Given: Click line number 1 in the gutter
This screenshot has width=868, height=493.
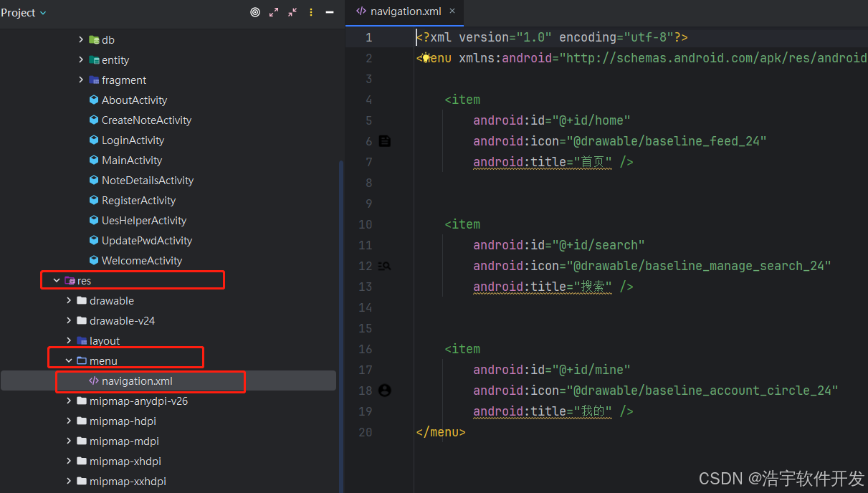Looking at the screenshot, I should click(x=368, y=37).
